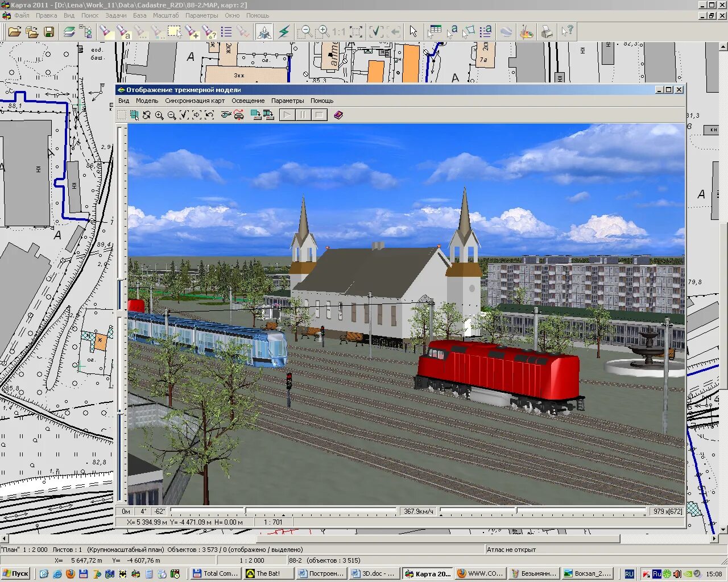Zoom in the 3D model view
This screenshot has height=582, width=728.
[159, 115]
